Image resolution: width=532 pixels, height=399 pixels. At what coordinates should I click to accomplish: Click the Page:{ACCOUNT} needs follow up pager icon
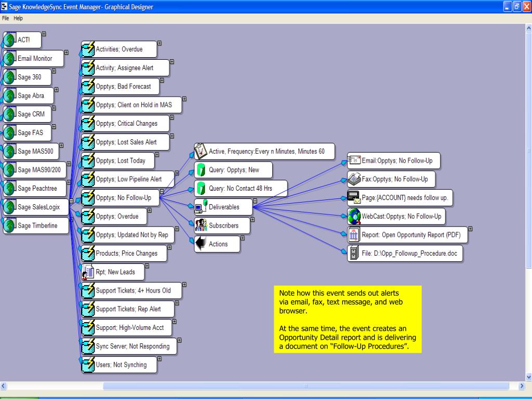(354, 197)
